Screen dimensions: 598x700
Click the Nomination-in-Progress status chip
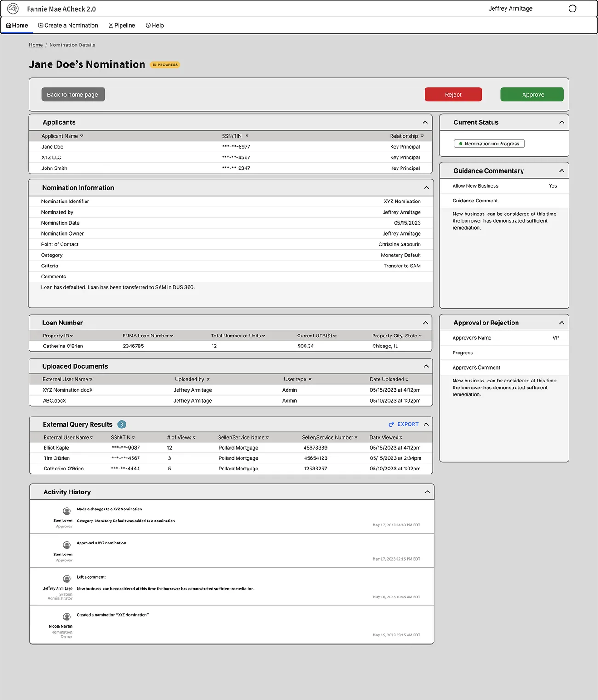(489, 144)
